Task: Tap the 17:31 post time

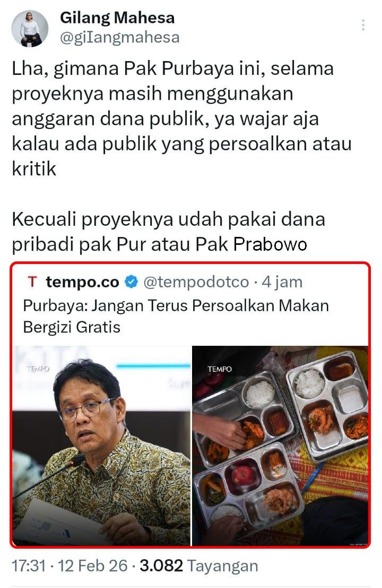Action: coord(29,566)
